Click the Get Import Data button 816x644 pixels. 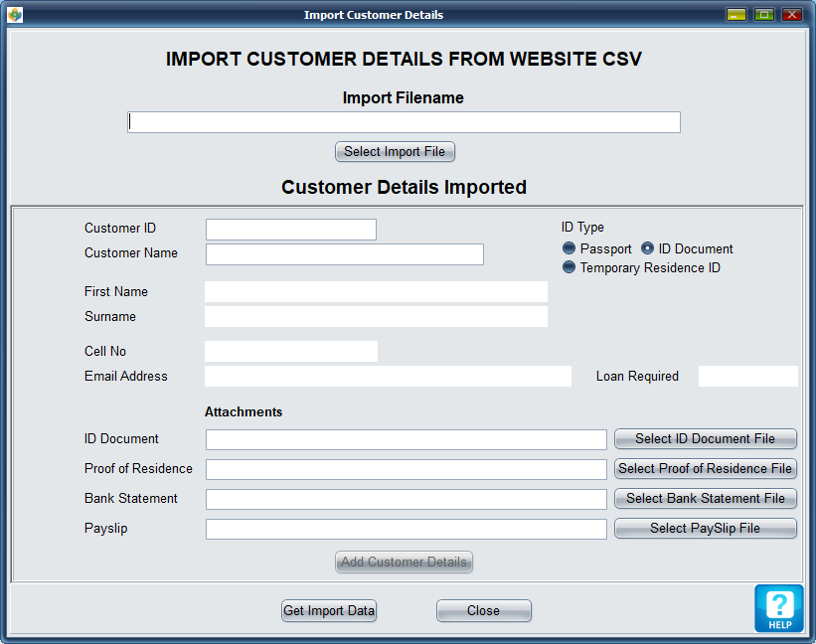[x=329, y=611]
